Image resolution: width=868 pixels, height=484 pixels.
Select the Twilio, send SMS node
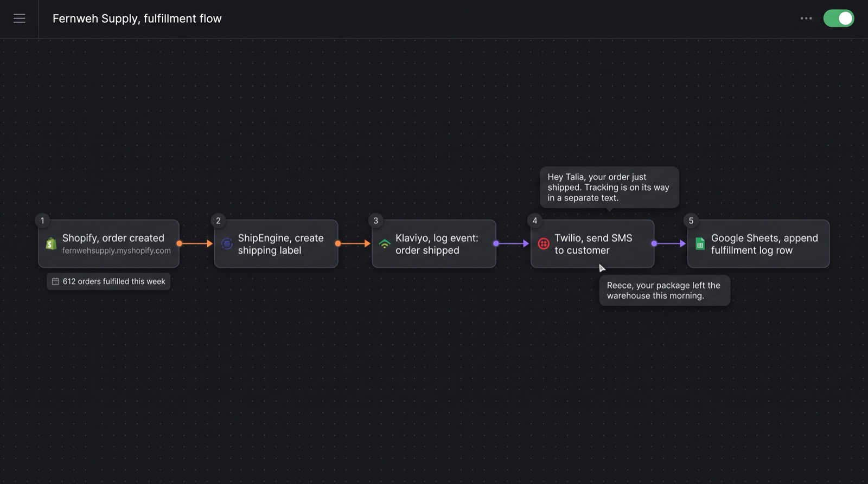pos(592,244)
